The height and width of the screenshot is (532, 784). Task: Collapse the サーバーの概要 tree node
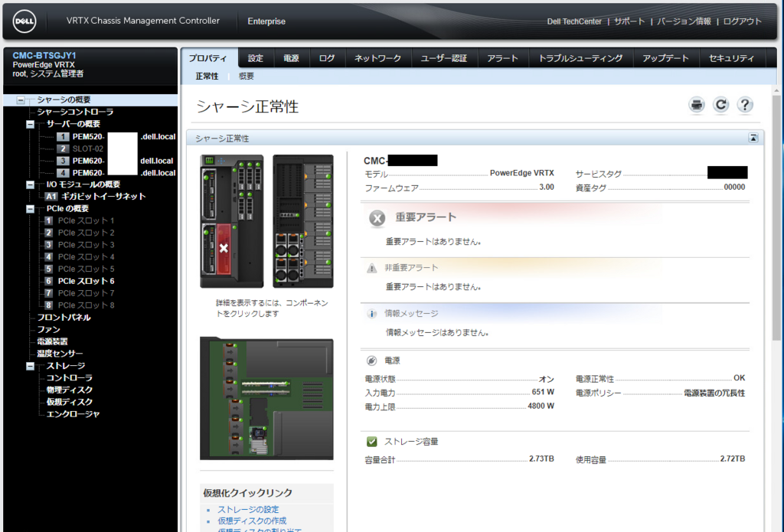[x=30, y=124]
